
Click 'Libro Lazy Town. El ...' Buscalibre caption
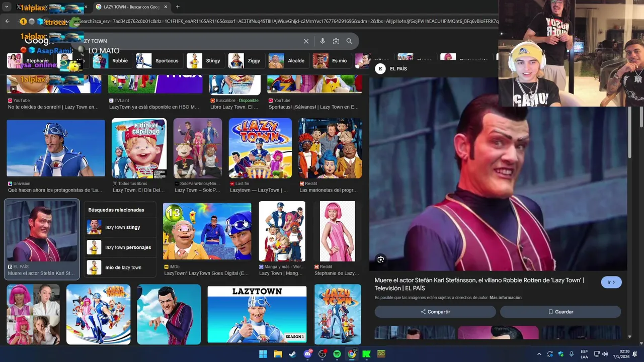(234, 107)
